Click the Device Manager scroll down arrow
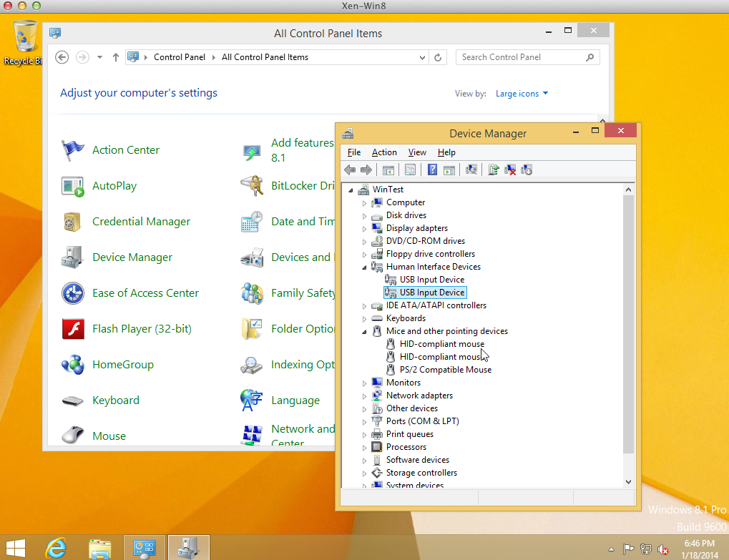This screenshot has height=560, width=729. (x=629, y=482)
